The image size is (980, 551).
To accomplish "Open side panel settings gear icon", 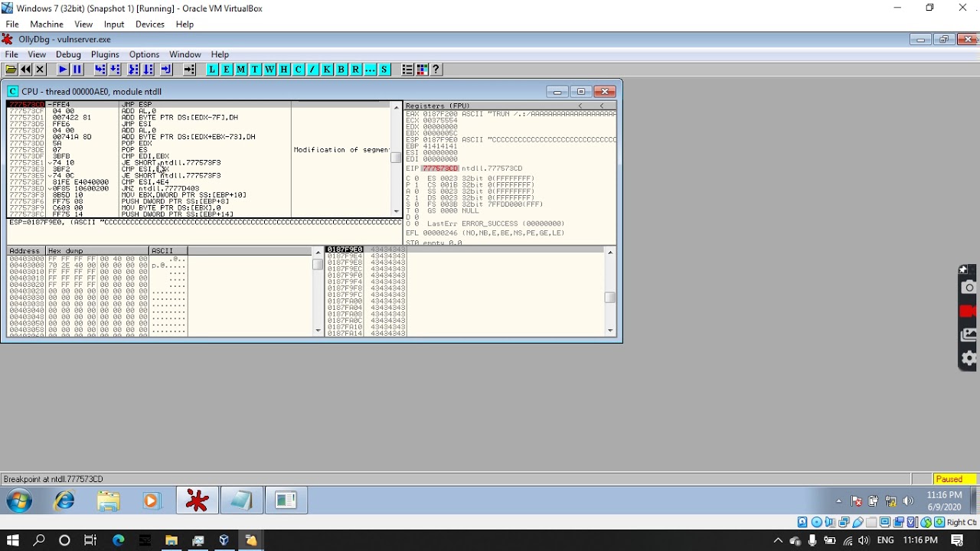I will pos(969,358).
